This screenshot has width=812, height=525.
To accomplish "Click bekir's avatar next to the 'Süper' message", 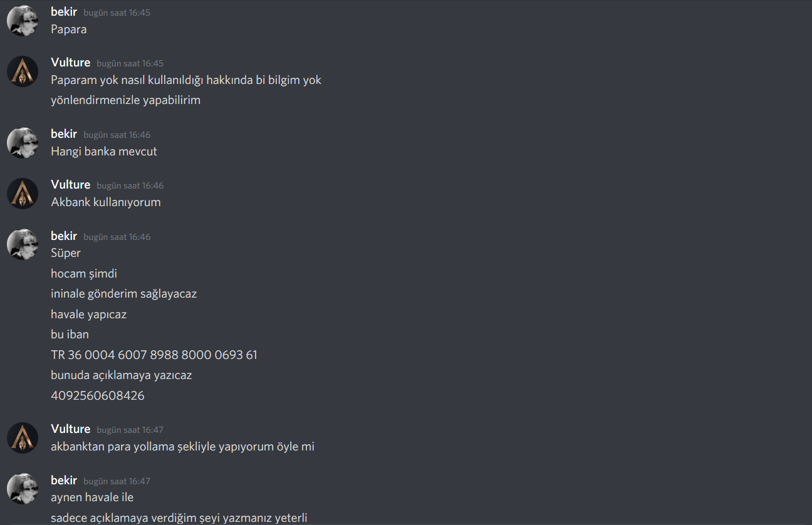I will pyautogui.click(x=23, y=244).
